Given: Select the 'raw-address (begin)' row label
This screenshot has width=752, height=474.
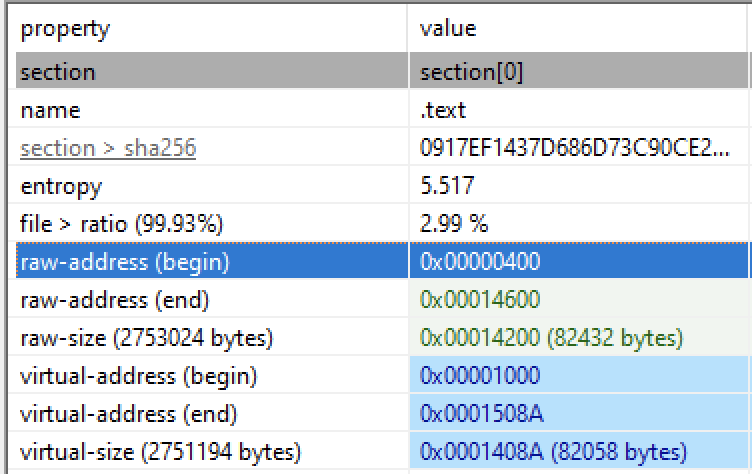Looking at the screenshot, I should pyautogui.click(x=125, y=262).
